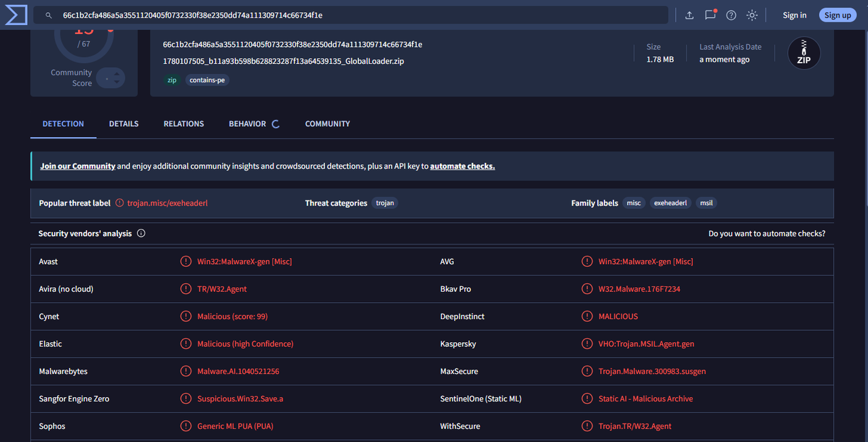Click the alert icon next to AVG detection
The height and width of the screenshot is (442, 868).
click(587, 261)
